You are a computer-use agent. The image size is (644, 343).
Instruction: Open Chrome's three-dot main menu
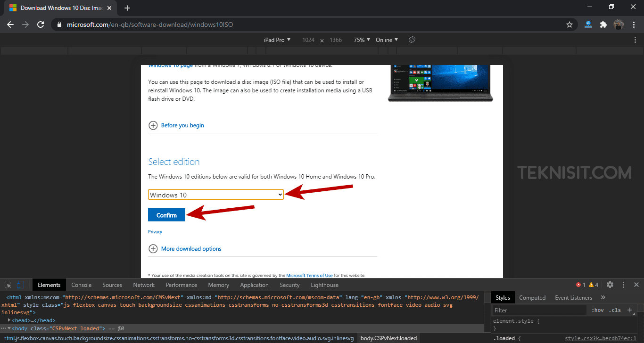tap(634, 24)
